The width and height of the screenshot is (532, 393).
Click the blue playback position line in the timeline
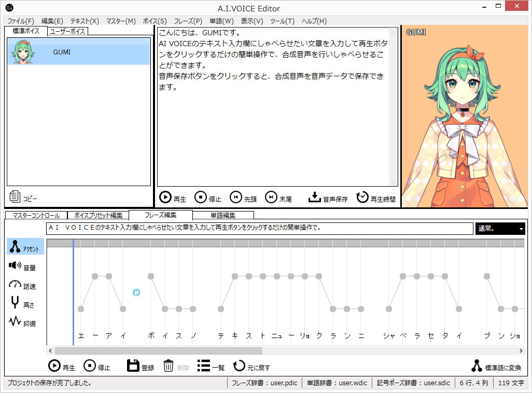point(73,292)
